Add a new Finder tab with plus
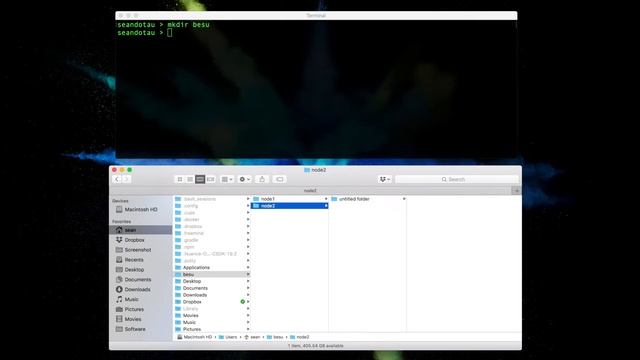This screenshot has width=640, height=360. [x=516, y=191]
